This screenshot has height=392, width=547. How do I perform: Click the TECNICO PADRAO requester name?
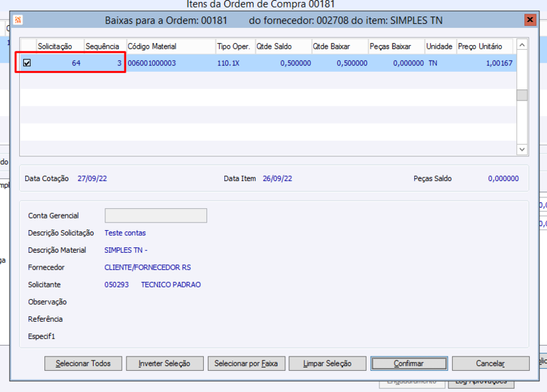(x=171, y=285)
